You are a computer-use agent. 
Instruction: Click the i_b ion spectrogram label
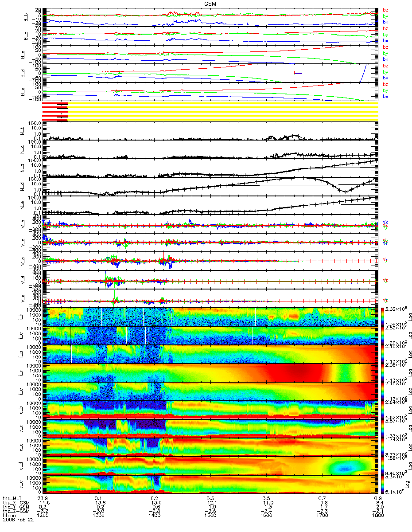pyautogui.click(x=22, y=317)
